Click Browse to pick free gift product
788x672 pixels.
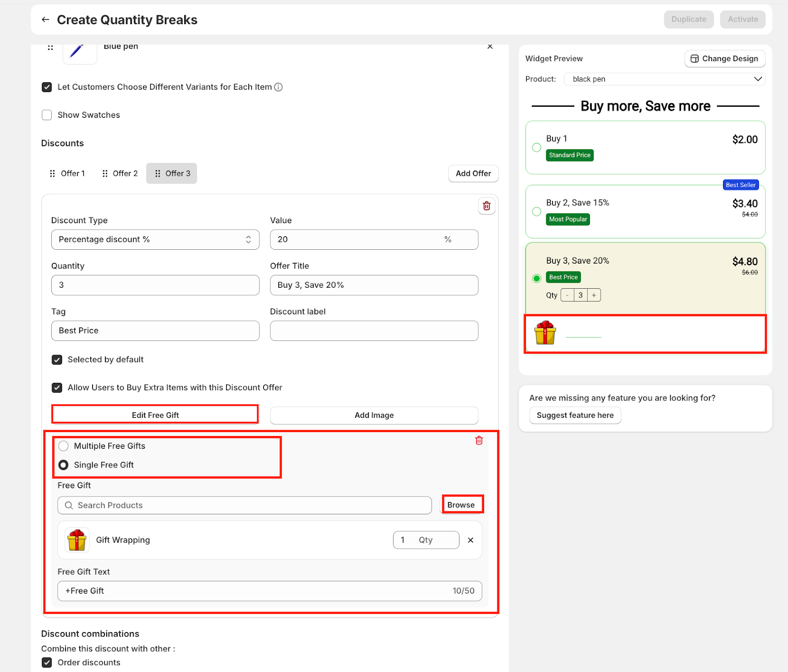461,505
